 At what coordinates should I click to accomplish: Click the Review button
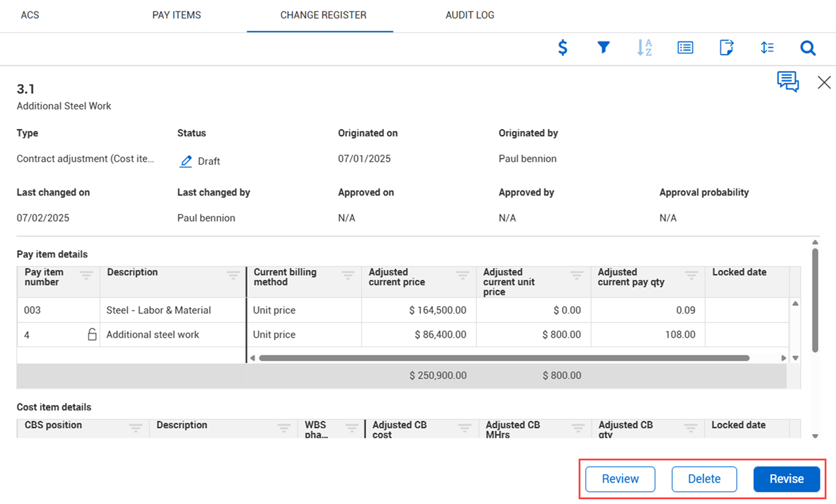pyautogui.click(x=620, y=479)
